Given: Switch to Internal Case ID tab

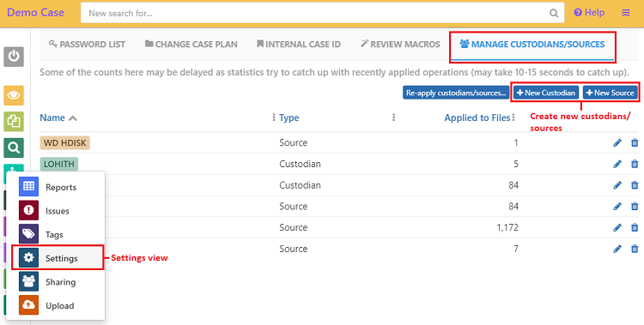Looking at the screenshot, I should pyautogui.click(x=299, y=44).
